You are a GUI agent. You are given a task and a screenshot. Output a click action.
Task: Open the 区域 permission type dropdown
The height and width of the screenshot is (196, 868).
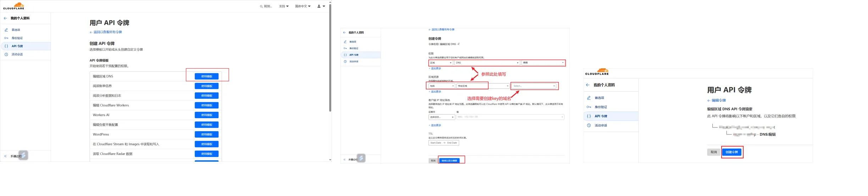(441, 63)
